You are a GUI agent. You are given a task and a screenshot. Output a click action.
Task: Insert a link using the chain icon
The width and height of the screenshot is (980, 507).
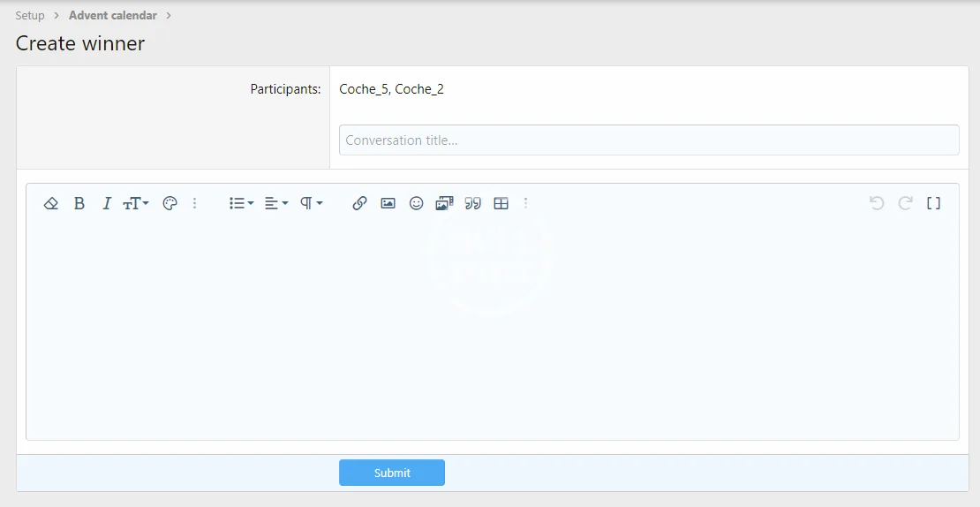tap(359, 203)
